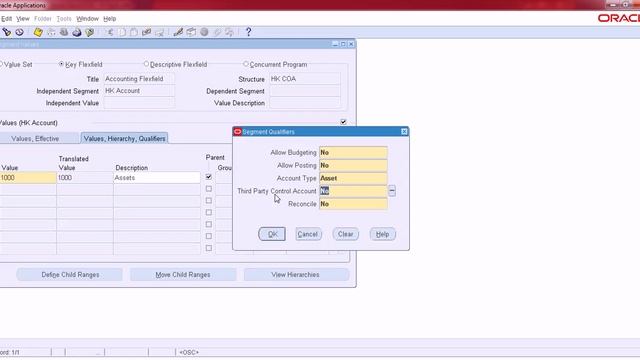Click the Clear Record toolbar icon
This screenshot has height=360, width=640.
point(146,32)
